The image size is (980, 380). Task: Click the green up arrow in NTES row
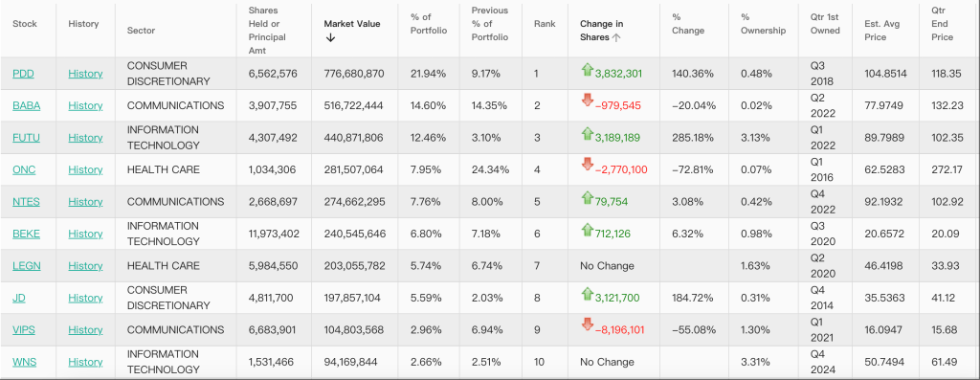[587, 197]
